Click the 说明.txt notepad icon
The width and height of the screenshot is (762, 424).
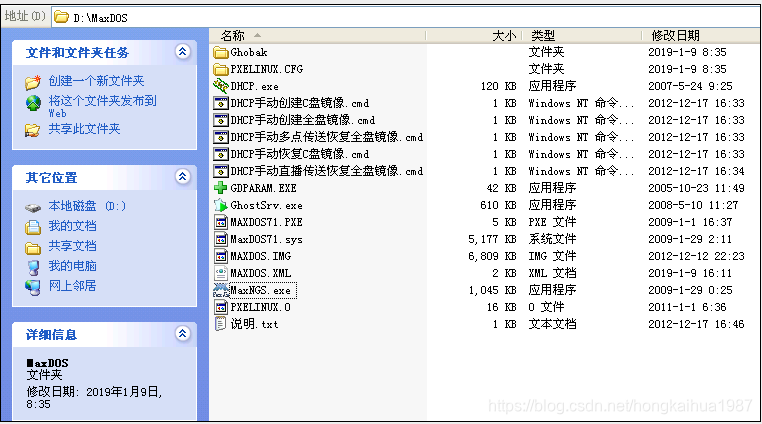221,324
